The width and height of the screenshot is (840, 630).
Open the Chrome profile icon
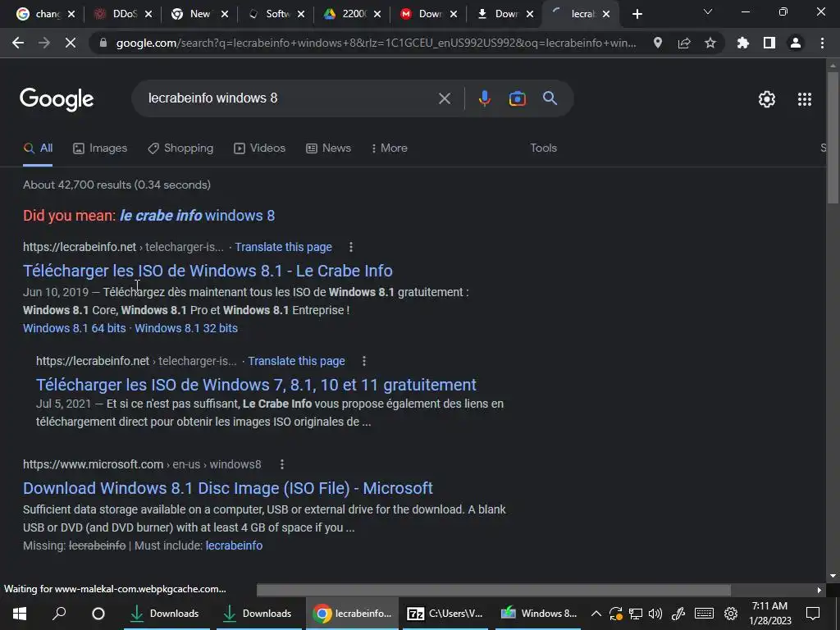(796, 43)
